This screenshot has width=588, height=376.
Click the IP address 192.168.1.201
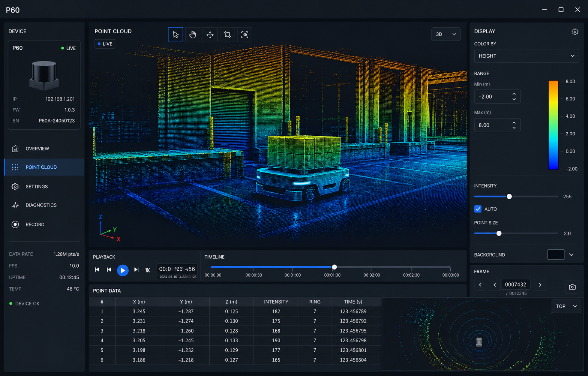pyautogui.click(x=60, y=99)
